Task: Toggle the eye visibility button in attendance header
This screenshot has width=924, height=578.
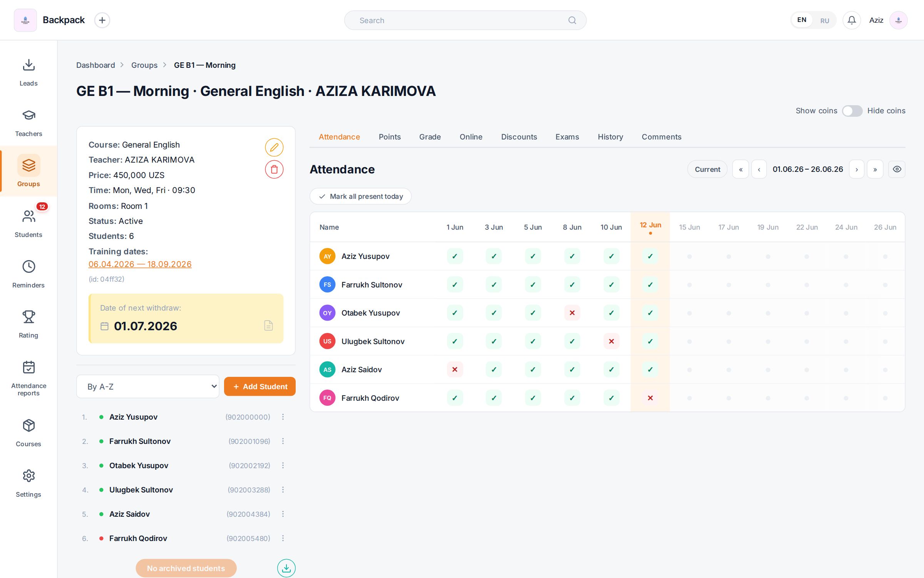Action: pos(897,169)
